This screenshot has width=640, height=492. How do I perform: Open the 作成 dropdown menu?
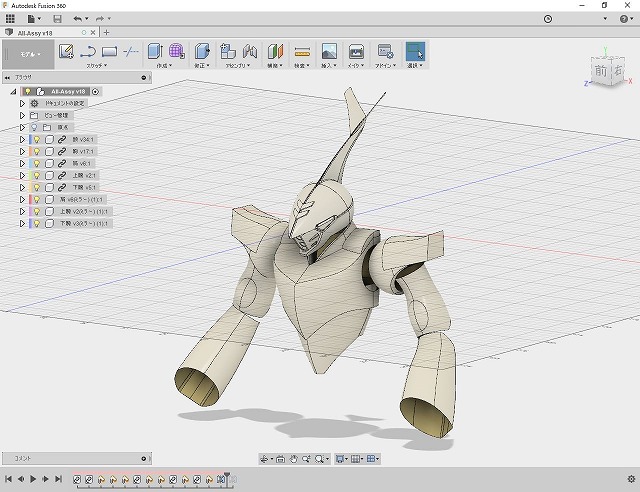(x=164, y=65)
